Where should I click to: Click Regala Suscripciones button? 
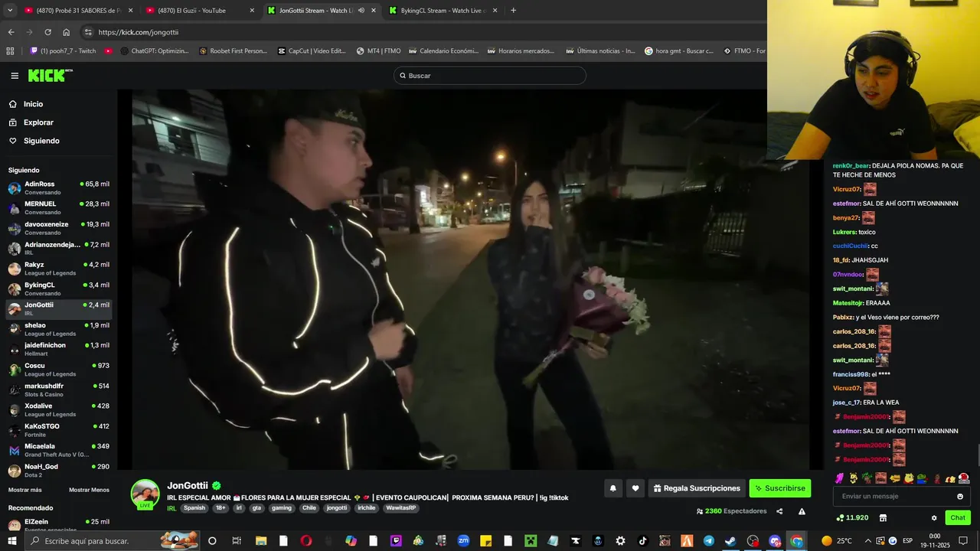(697, 488)
